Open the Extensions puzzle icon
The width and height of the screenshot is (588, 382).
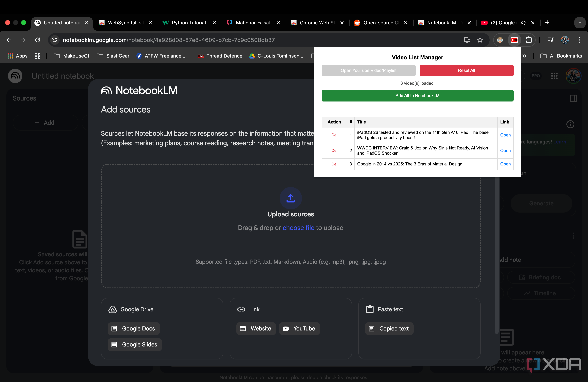tap(529, 40)
